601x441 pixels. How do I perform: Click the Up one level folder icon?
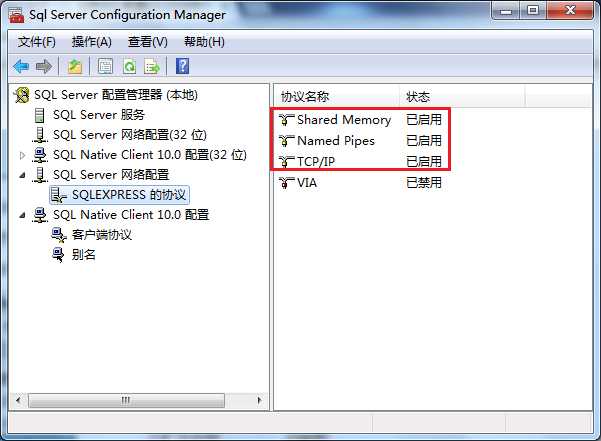pyautogui.click(x=75, y=67)
